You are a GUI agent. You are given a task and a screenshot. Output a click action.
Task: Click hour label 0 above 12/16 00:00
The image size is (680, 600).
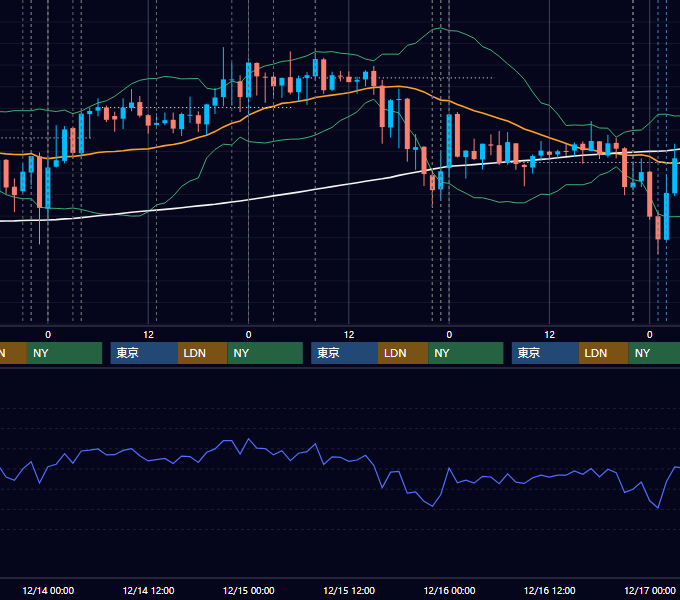click(x=449, y=335)
